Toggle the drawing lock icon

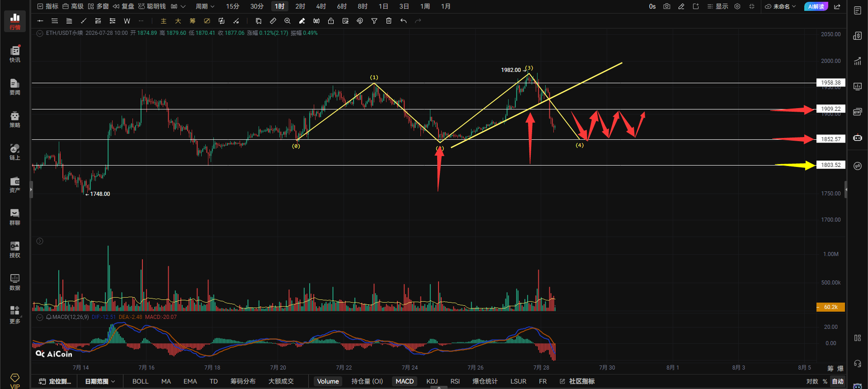click(331, 21)
